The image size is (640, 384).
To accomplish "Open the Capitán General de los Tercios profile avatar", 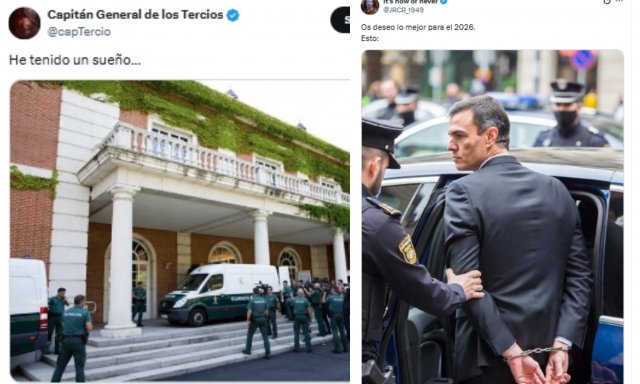I will (24, 23).
